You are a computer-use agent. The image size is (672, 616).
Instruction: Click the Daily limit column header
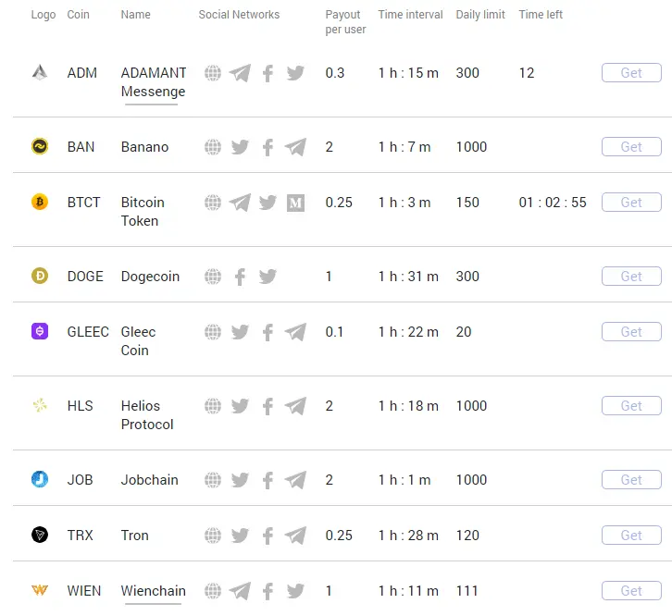(480, 15)
